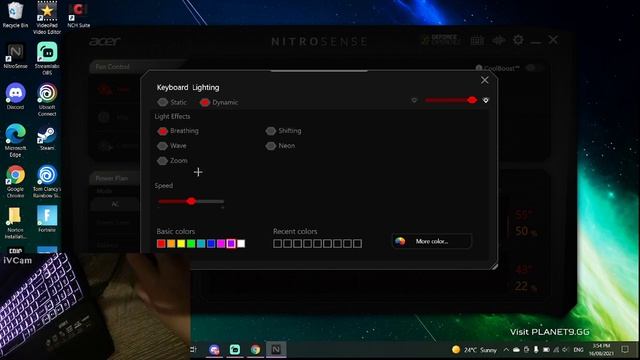
Task: Pick the cyan basic color
Action: 201,244
